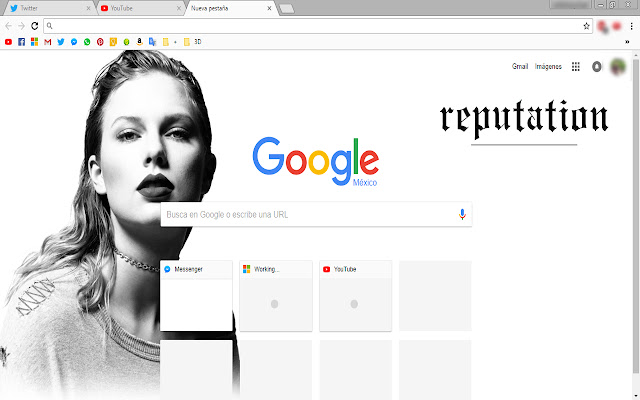Show hidden bookmarks with the chevron

(x=627, y=42)
